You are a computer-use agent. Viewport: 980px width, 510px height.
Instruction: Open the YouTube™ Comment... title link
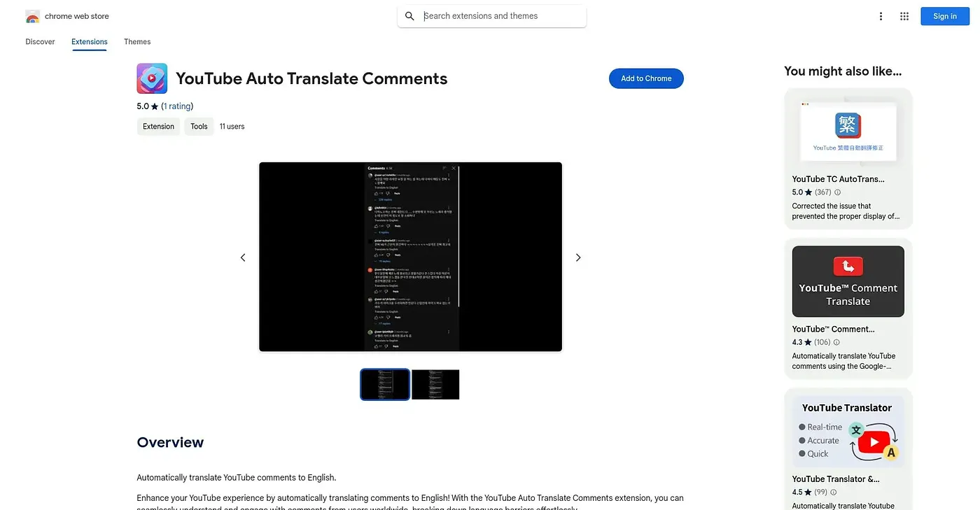[x=833, y=329]
